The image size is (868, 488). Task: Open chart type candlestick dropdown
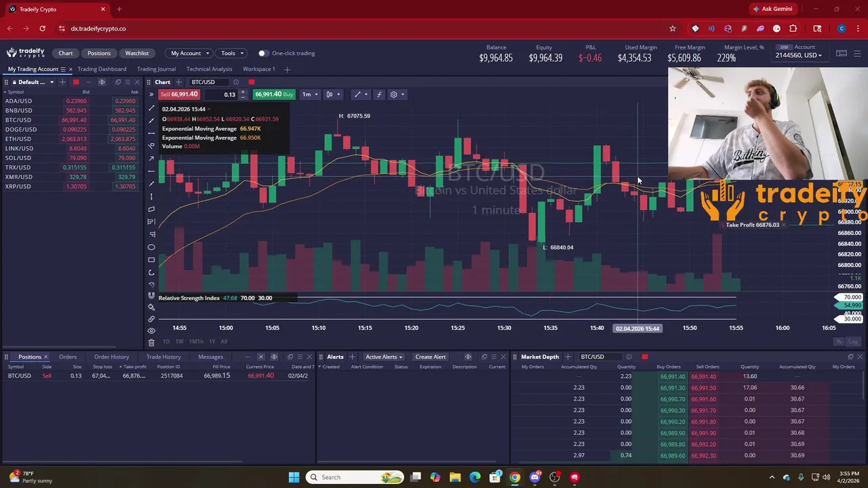point(332,94)
